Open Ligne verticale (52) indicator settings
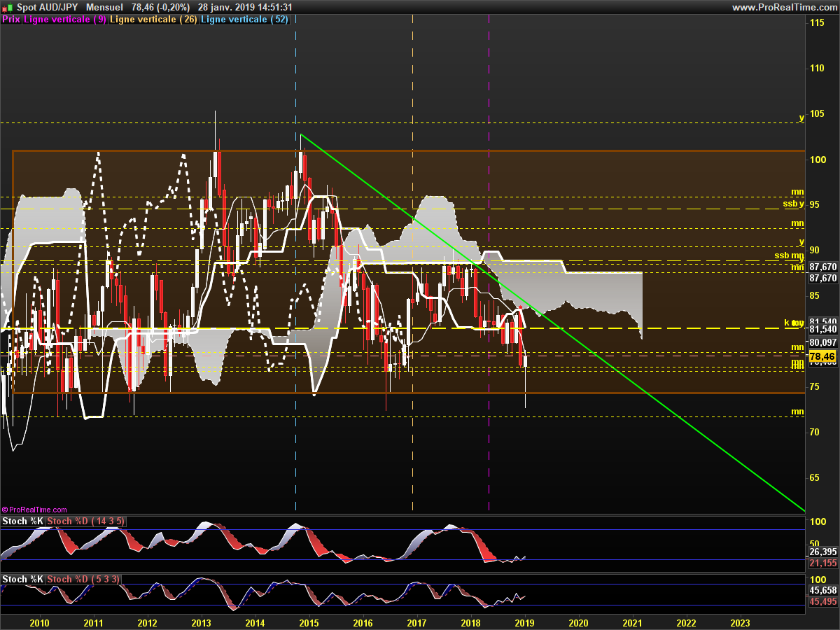The image size is (840, 630). tap(245, 20)
